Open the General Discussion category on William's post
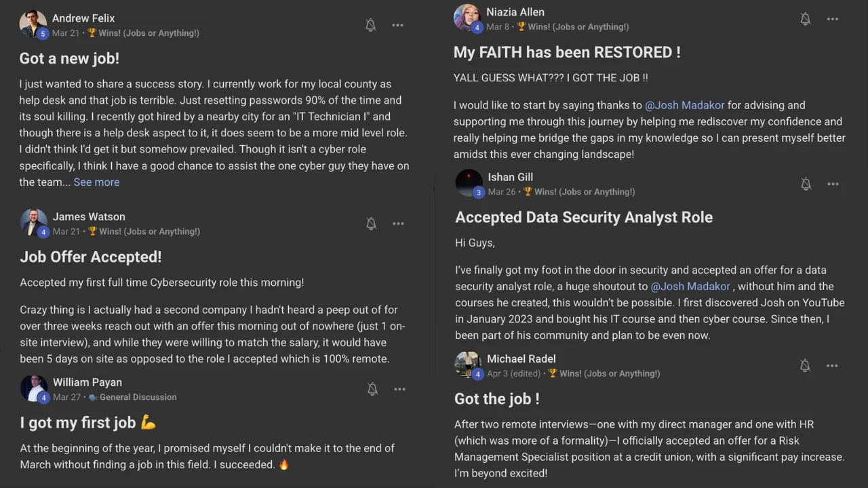 click(138, 397)
